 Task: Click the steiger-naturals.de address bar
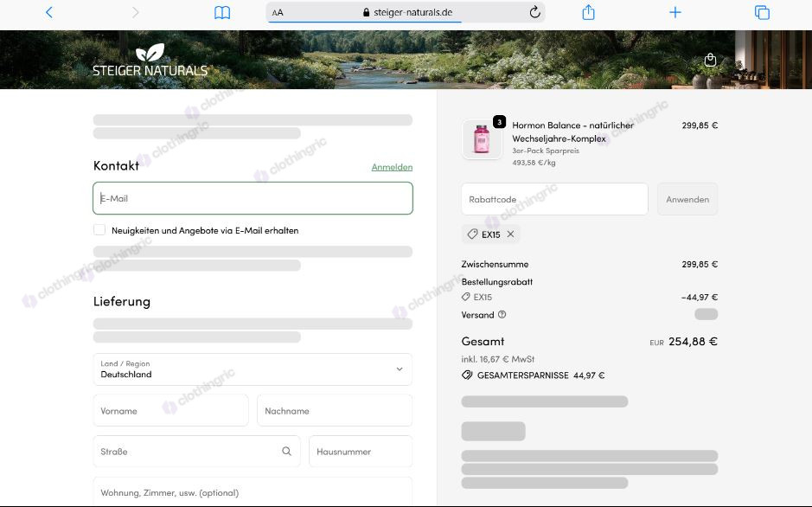coord(407,12)
